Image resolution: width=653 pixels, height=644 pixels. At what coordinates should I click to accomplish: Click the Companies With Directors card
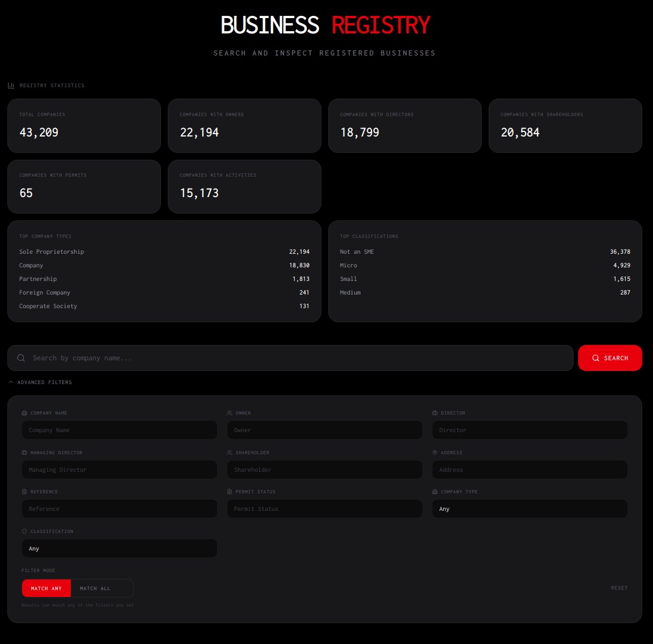click(x=405, y=126)
